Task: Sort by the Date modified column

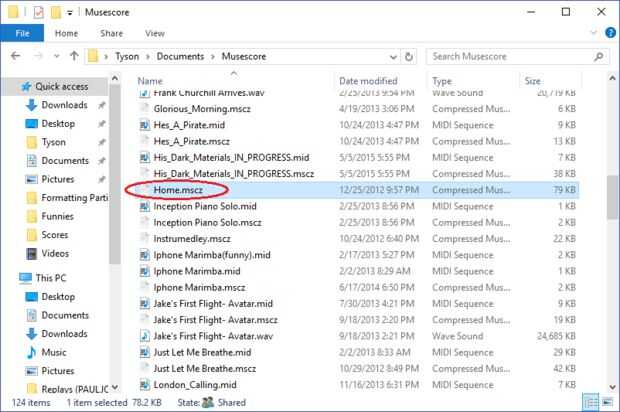Action: pyautogui.click(x=368, y=81)
